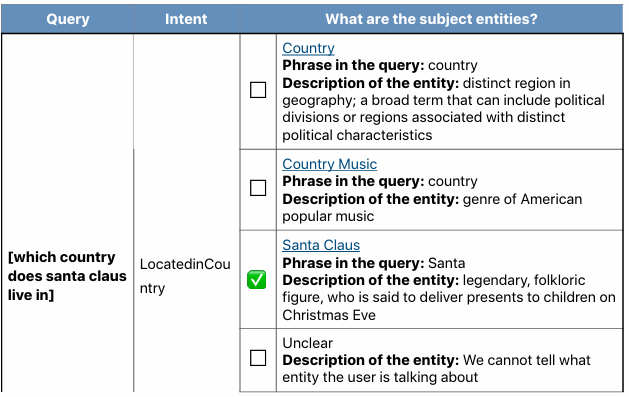Click the Unclear entity description text

tap(436, 369)
